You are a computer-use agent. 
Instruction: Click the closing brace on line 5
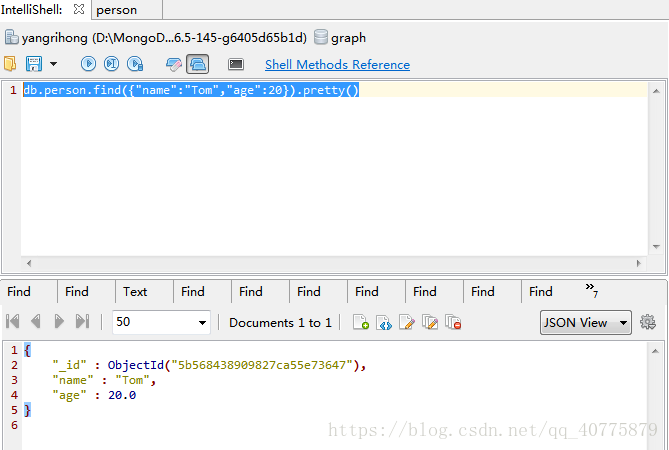[x=27, y=410]
